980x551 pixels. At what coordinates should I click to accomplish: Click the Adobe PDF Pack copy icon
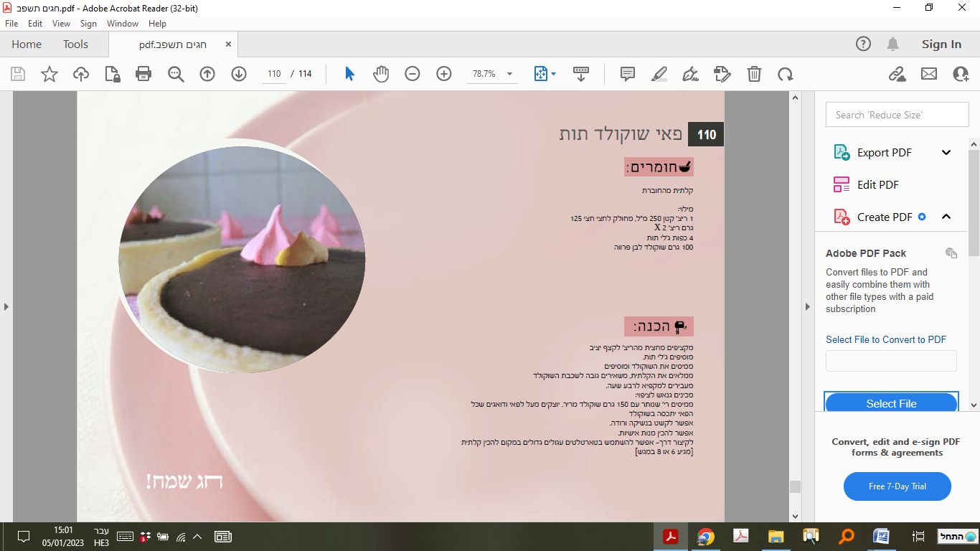[951, 253]
